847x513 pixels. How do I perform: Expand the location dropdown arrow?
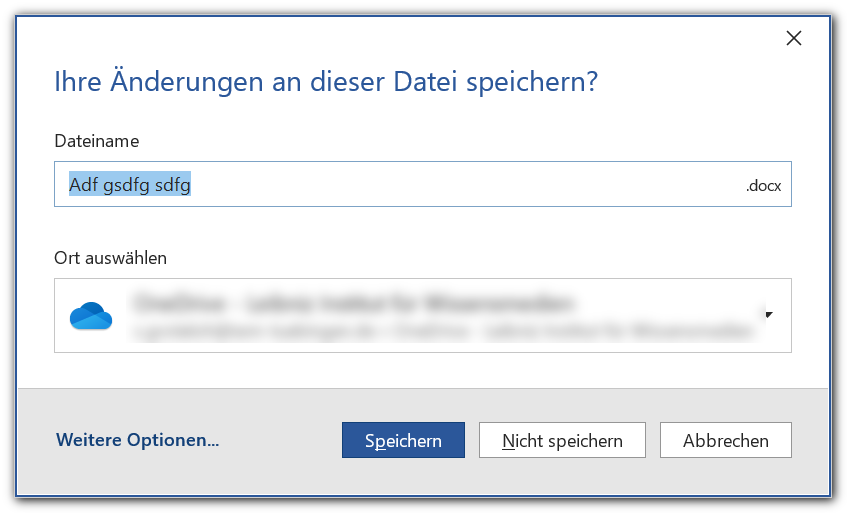click(x=768, y=315)
